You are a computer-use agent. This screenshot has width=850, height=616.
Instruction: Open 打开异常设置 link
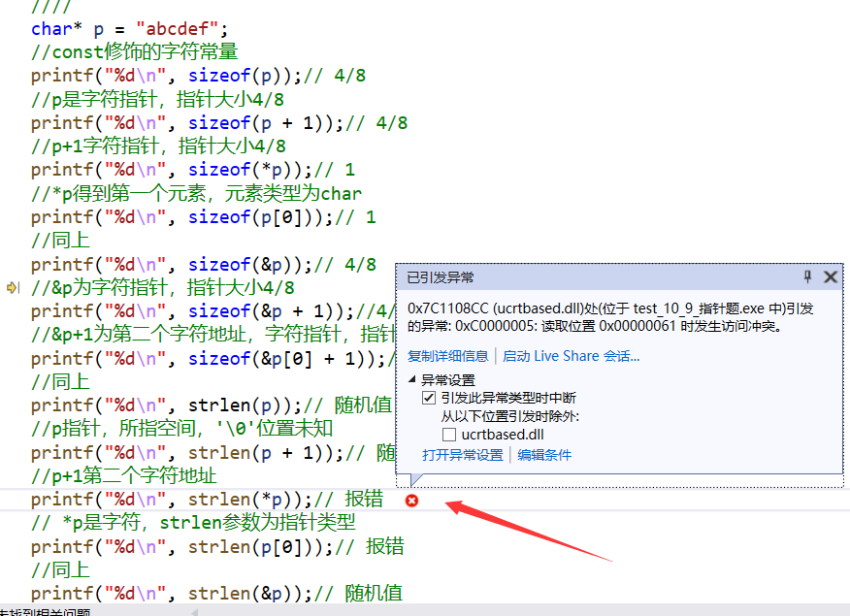click(463, 455)
